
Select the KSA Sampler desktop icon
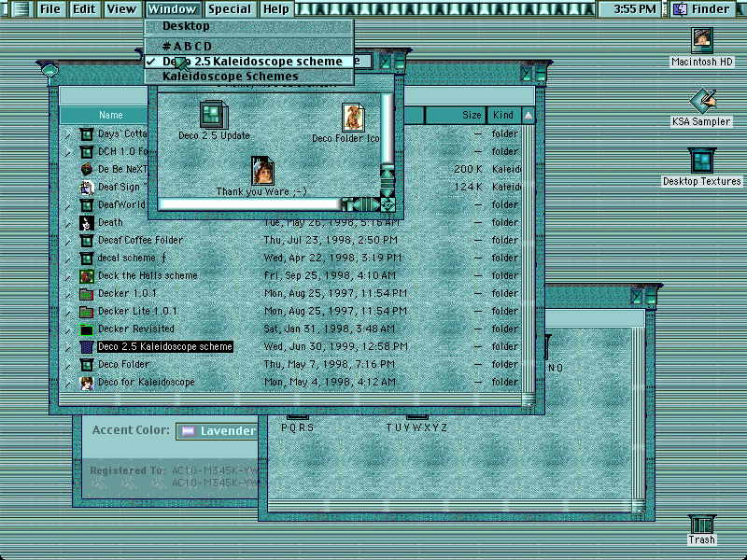(703, 101)
